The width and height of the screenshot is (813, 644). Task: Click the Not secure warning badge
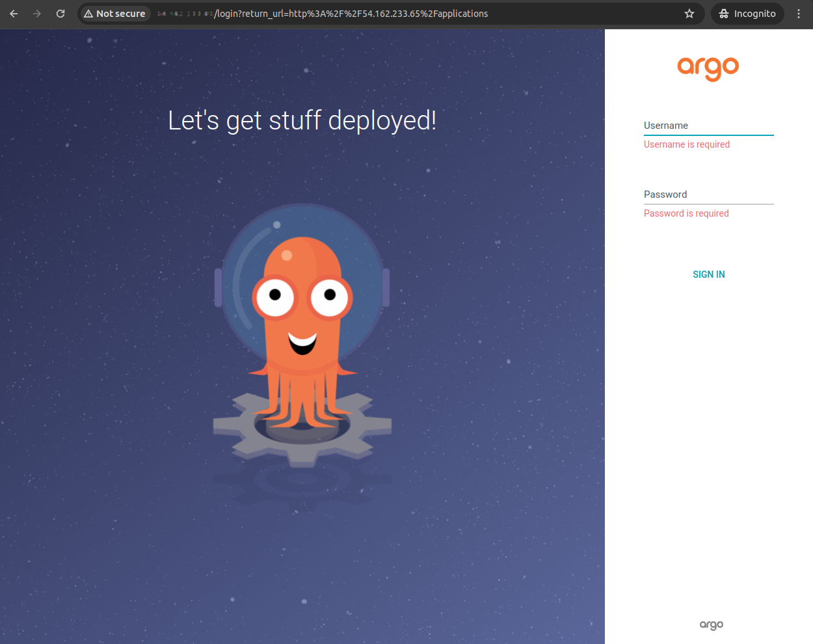click(x=114, y=14)
